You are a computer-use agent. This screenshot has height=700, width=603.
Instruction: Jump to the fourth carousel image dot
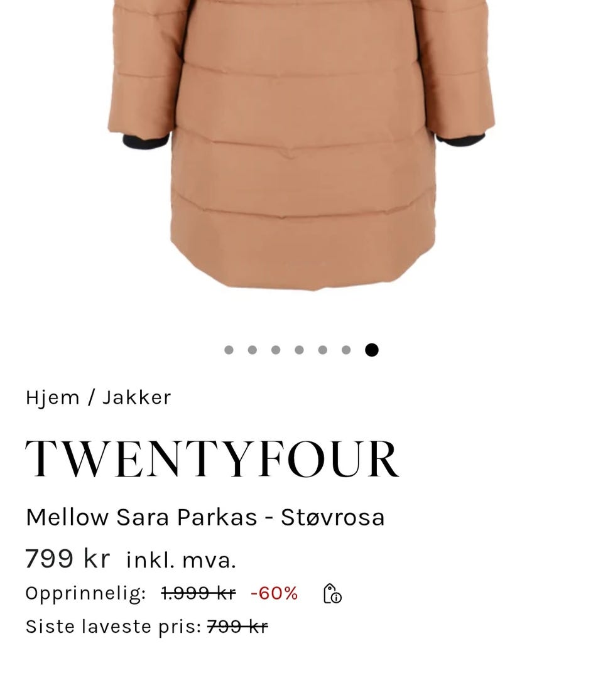pyautogui.click(x=299, y=350)
